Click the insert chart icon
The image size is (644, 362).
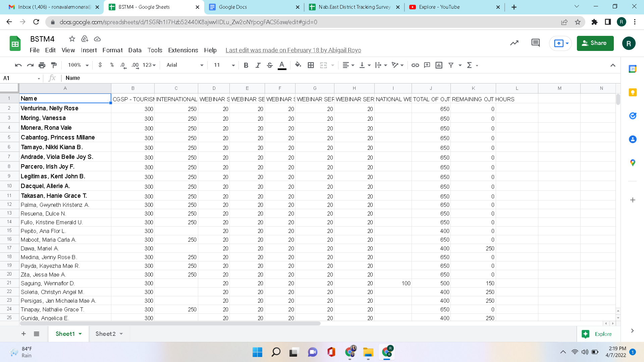(x=439, y=65)
